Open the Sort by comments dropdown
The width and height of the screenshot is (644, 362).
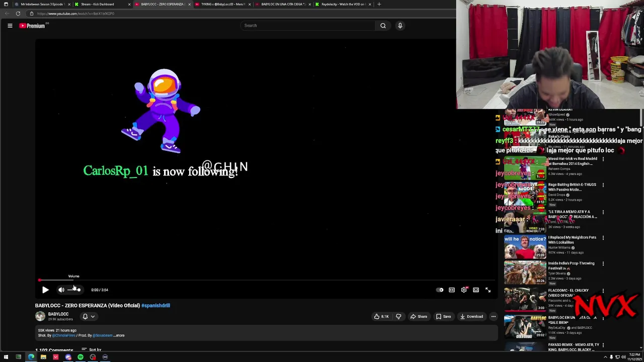(x=92, y=349)
